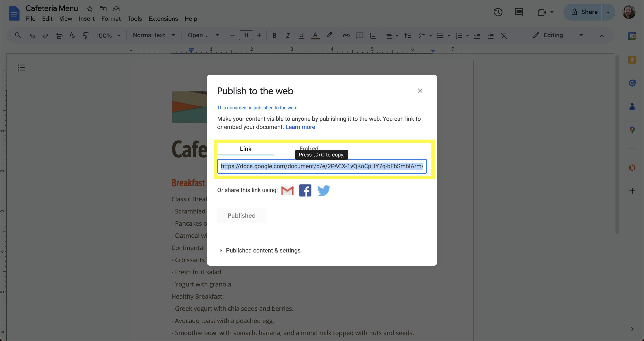Screen dimensions: 644x341
Task: Close the Publish to the web dialog
Action: pyautogui.click(x=420, y=91)
